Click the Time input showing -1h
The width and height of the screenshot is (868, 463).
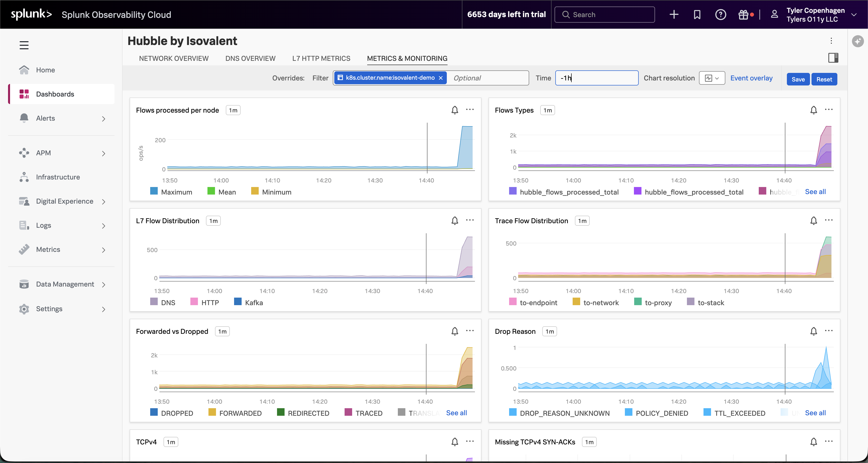597,78
